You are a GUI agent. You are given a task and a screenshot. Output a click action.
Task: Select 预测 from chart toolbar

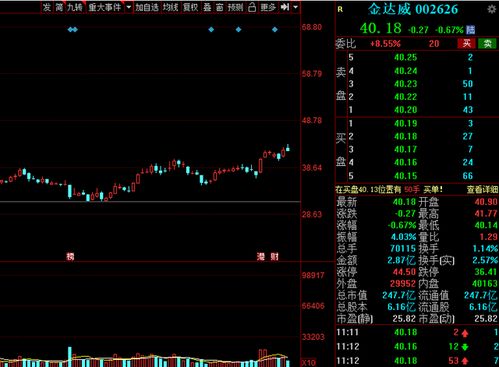(235, 7)
